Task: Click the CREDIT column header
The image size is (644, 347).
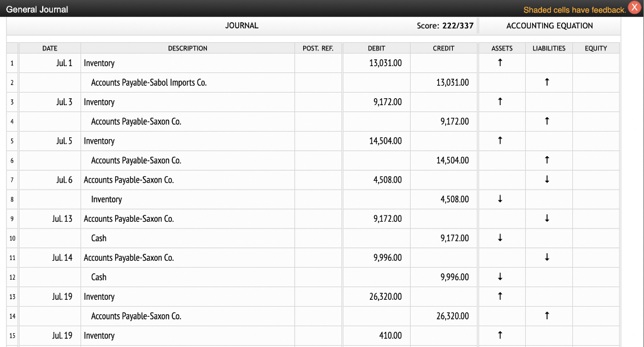Action: 443,48
